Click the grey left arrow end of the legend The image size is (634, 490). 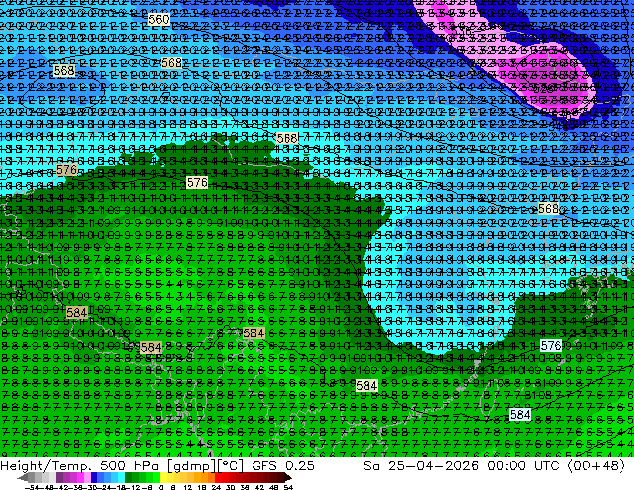(23, 477)
